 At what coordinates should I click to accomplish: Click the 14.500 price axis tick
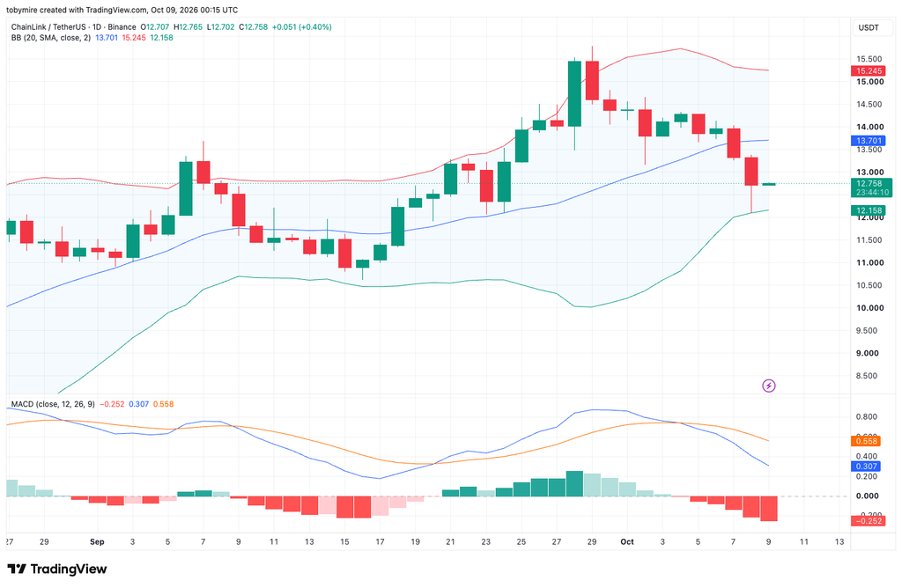(869, 105)
